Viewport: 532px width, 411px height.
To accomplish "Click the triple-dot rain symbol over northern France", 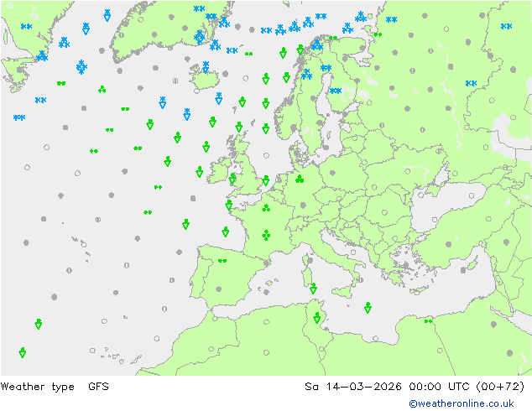I will click(x=266, y=208).
